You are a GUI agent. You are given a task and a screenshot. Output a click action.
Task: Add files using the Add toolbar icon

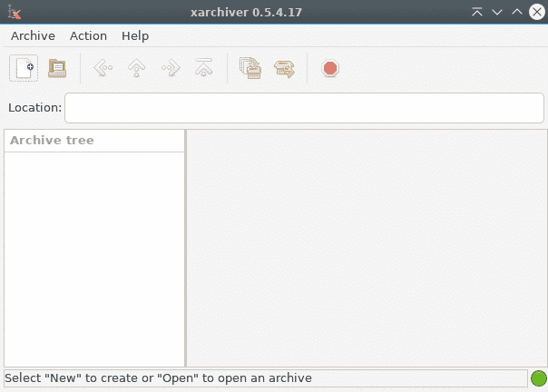coord(250,68)
